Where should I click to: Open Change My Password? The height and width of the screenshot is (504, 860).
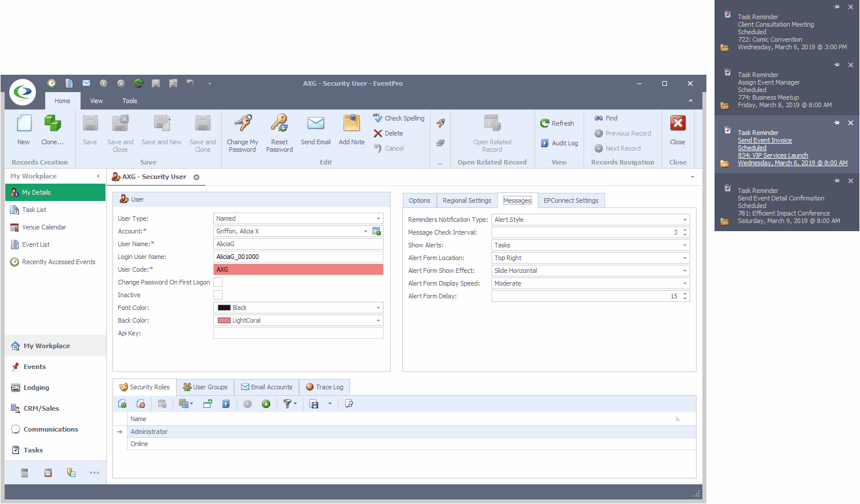(242, 133)
